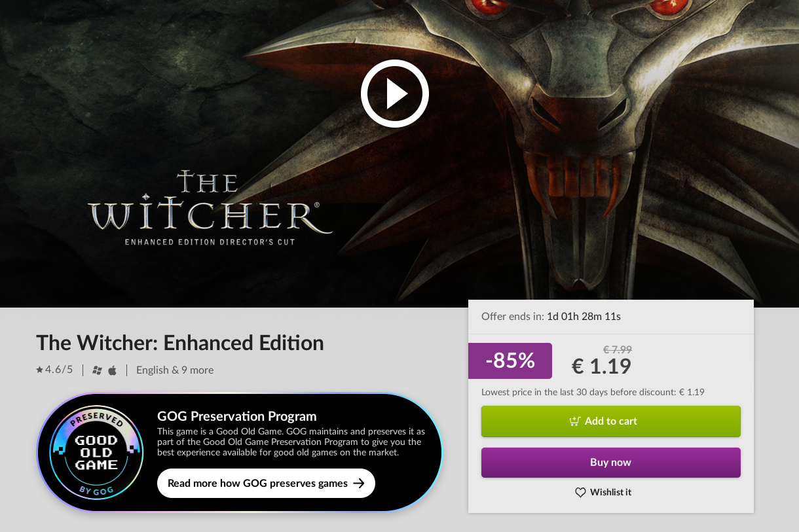Click the Preserved Good Old Game badge
The height and width of the screenshot is (532, 799).
point(96,453)
